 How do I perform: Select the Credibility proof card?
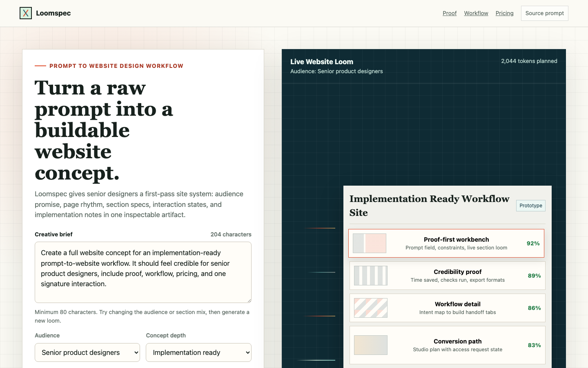click(x=448, y=276)
